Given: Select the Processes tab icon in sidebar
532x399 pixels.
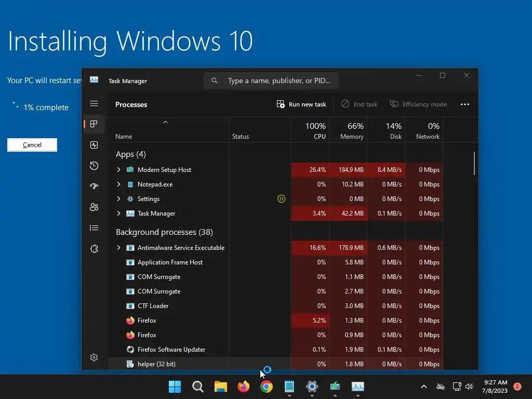Looking at the screenshot, I should coord(94,124).
